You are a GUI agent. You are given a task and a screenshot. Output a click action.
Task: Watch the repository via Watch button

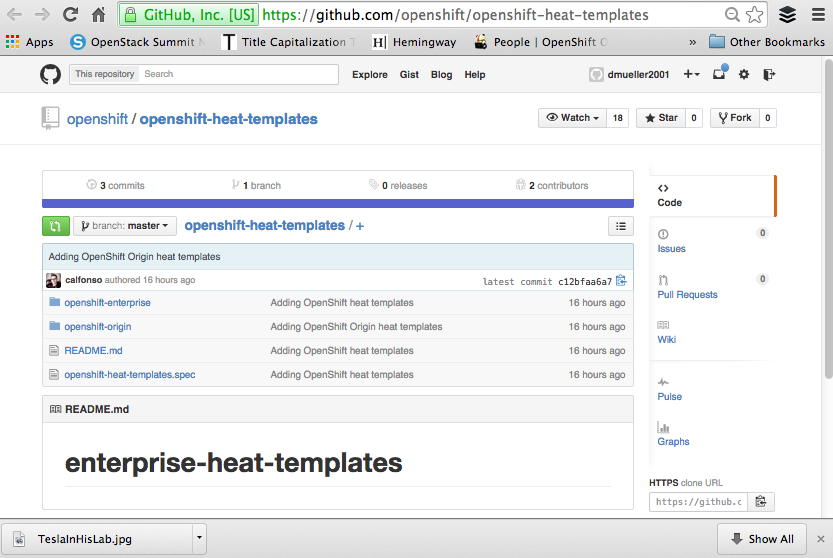572,118
